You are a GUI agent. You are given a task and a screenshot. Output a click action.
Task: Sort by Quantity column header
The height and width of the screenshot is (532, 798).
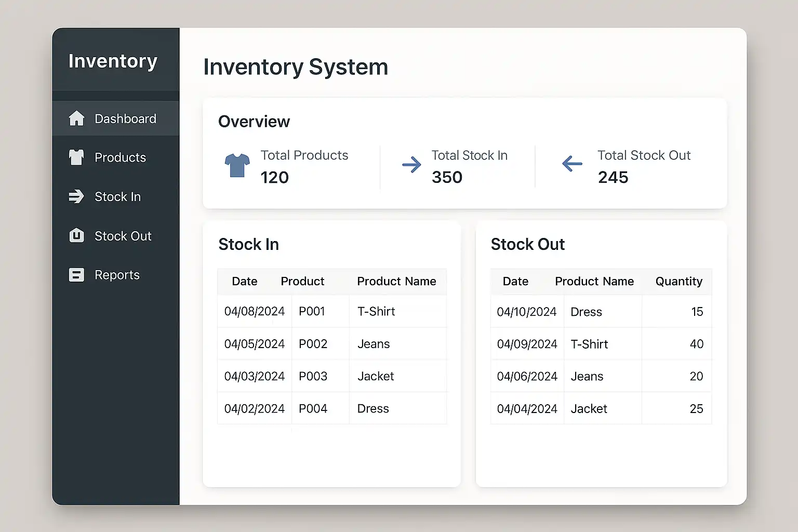(x=679, y=282)
